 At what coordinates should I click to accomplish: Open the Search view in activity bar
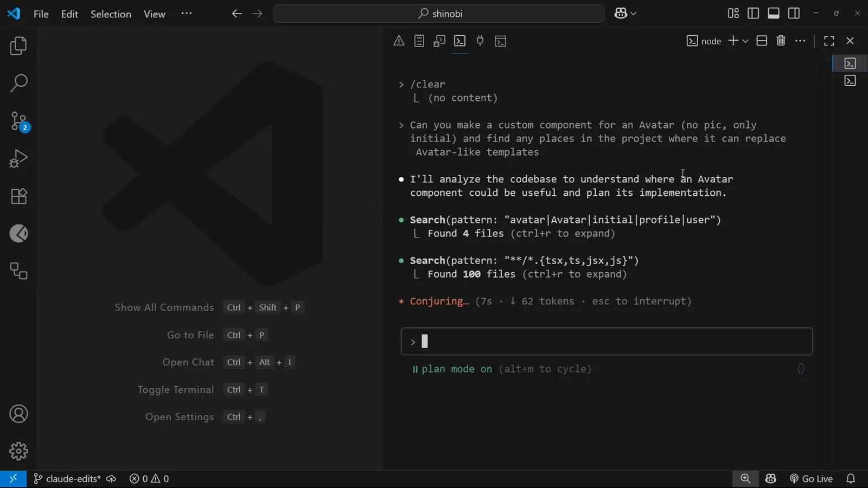tap(18, 84)
